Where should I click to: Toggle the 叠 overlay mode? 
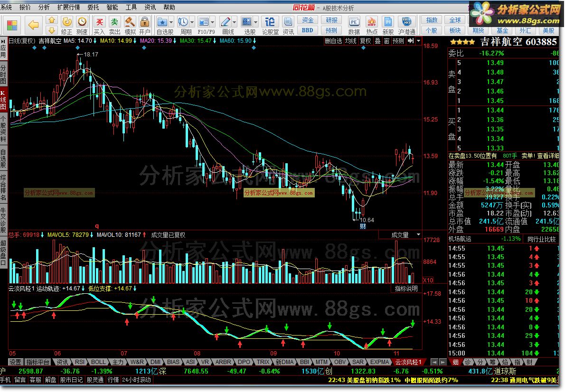[377, 41]
